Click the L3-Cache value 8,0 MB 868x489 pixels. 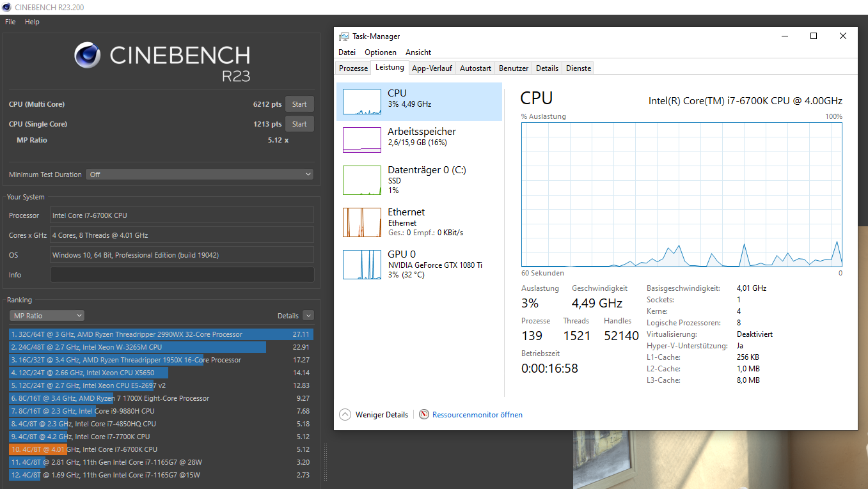pyautogui.click(x=748, y=380)
